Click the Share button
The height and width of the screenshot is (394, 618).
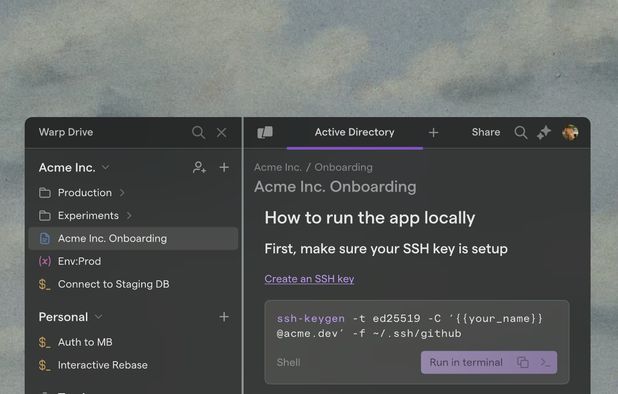tap(486, 132)
